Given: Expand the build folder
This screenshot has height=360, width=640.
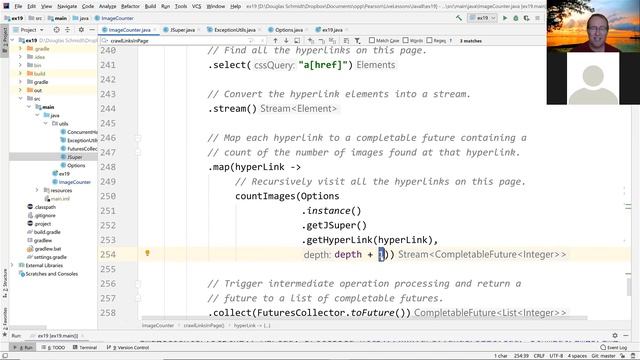Looking at the screenshot, I should tap(20, 73).
